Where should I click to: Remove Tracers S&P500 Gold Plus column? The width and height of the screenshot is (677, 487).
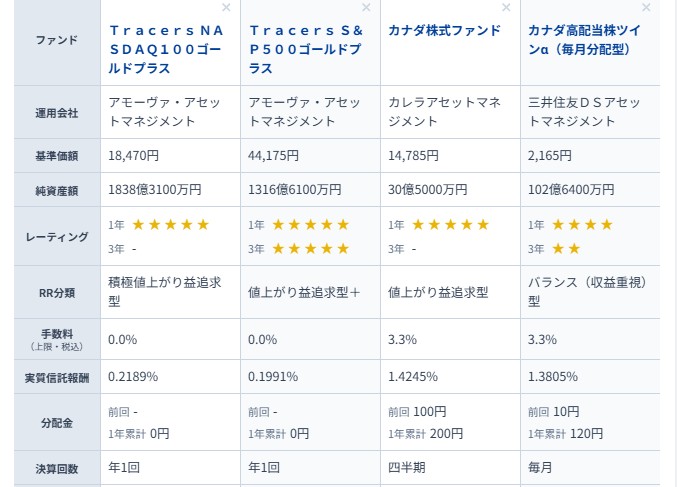coord(367,8)
